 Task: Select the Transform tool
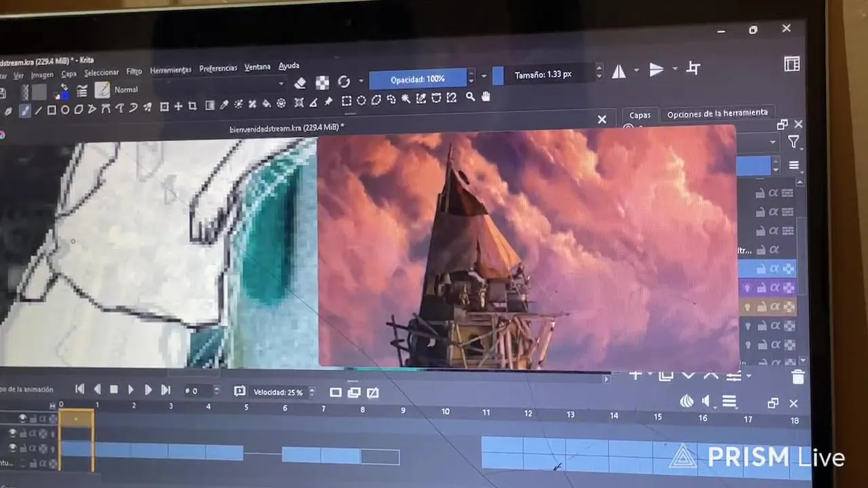tap(164, 106)
